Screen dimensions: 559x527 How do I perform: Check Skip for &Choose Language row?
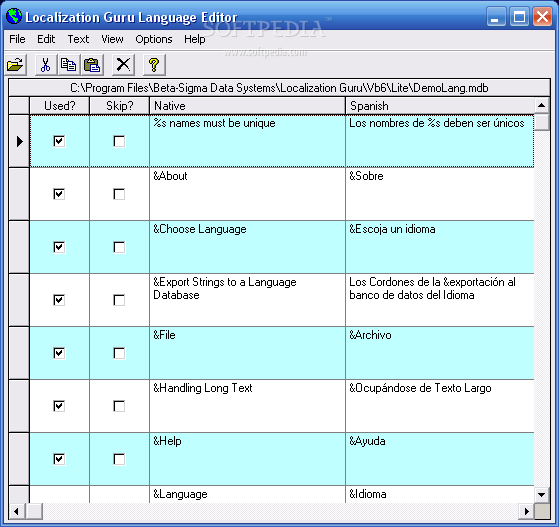tap(119, 247)
